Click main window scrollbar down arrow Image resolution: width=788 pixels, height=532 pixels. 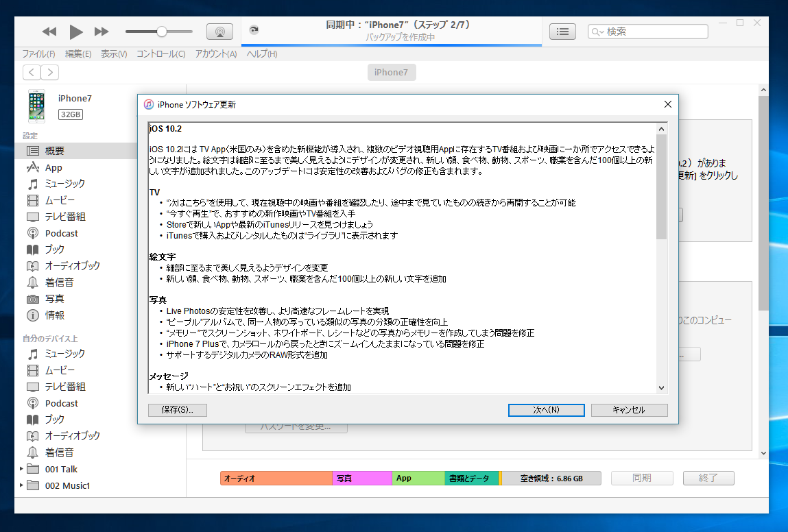[763, 453]
